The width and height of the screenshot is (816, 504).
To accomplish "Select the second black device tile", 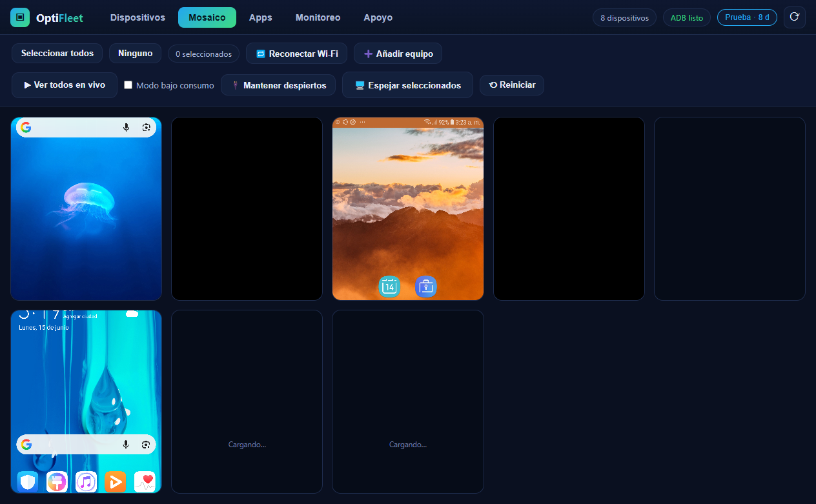I will [x=247, y=208].
